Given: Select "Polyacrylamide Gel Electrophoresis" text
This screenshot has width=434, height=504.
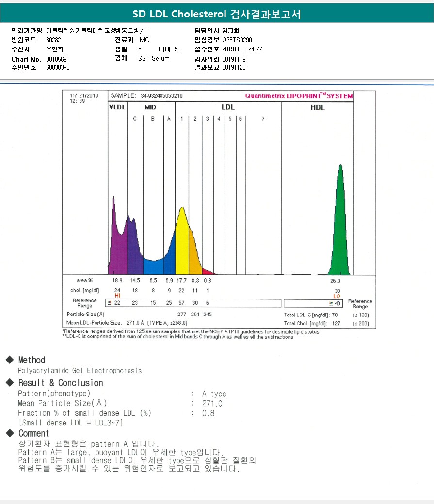Looking at the screenshot, I should click(80, 371).
